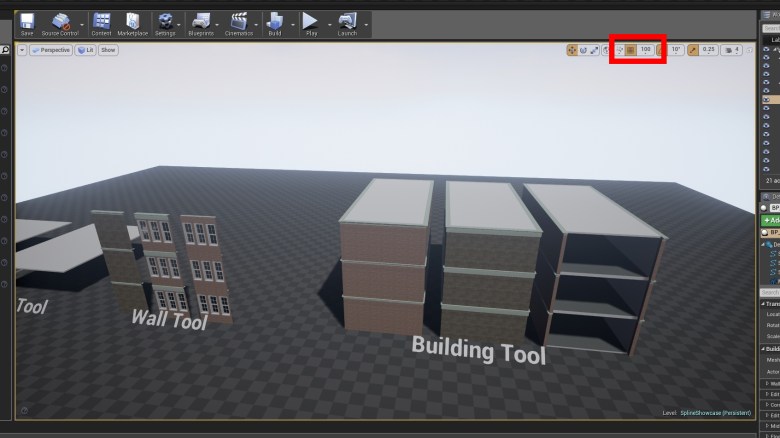Open Source Control from the toolbar

click(x=62, y=22)
